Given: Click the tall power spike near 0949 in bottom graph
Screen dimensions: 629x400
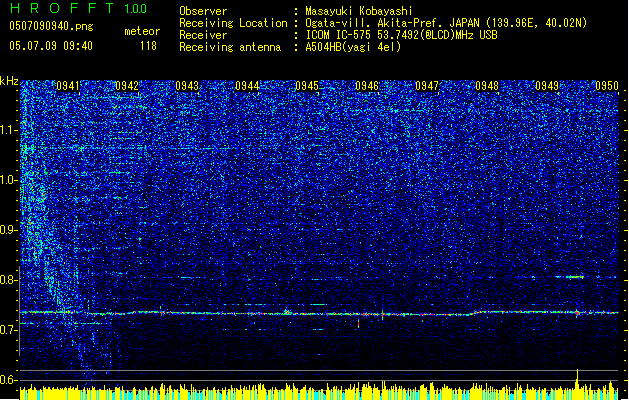Looking at the screenshot, I should coord(577,379).
